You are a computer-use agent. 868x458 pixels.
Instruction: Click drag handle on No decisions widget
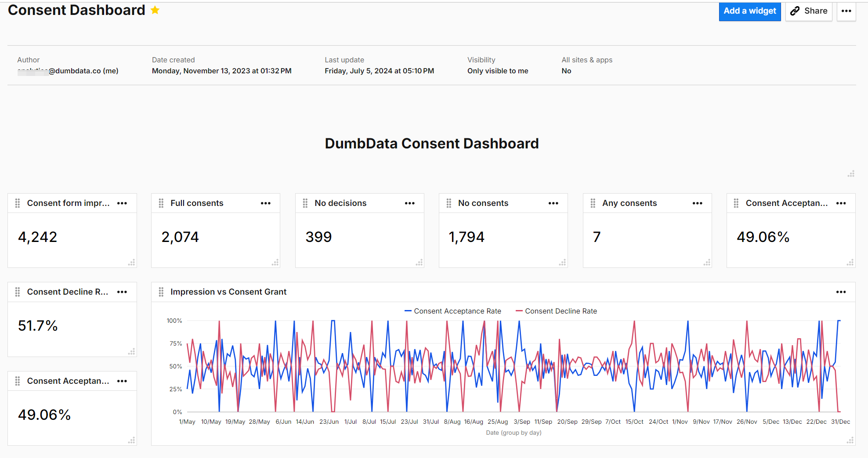(x=305, y=203)
